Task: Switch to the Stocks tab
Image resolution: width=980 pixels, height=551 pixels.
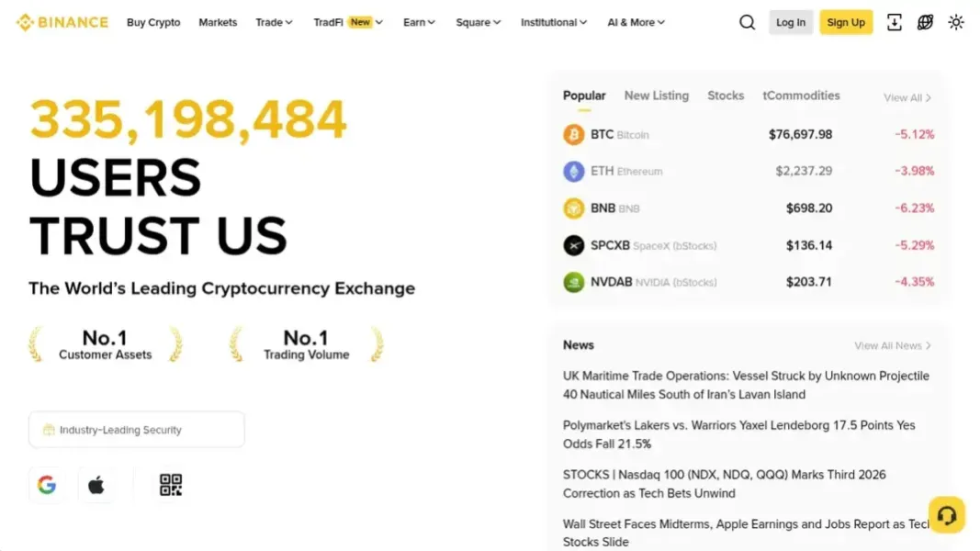Action: (x=726, y=96)
